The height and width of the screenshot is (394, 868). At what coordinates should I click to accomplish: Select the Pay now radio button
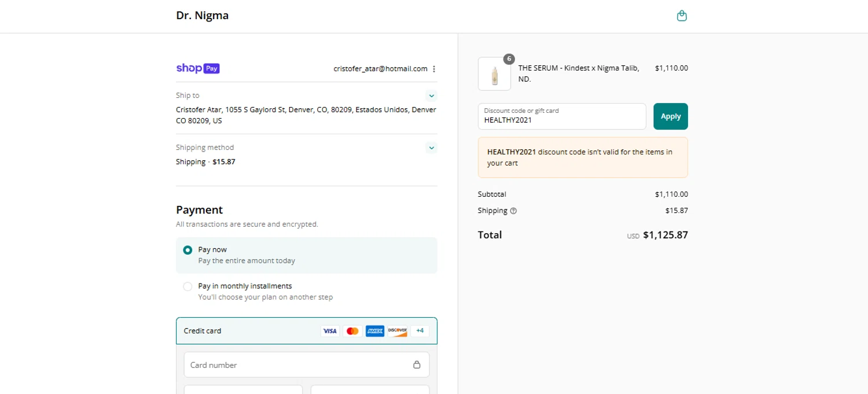[187, 250]
